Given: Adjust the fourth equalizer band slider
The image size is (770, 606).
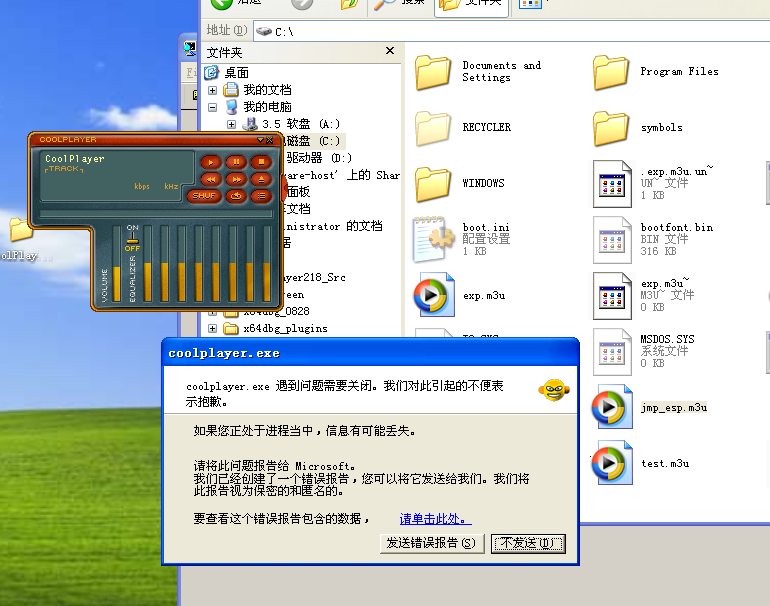Looking at the screenshot, I should [x=198, y=264].
